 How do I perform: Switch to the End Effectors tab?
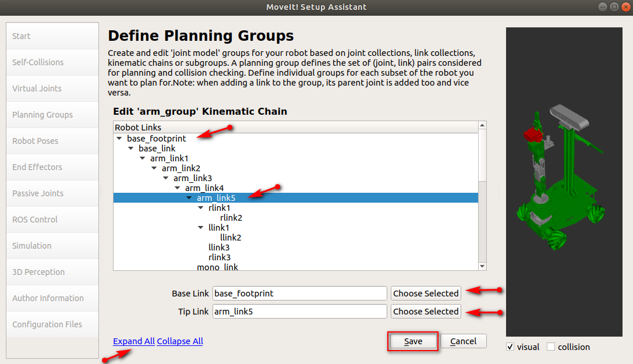click(52, 167)
